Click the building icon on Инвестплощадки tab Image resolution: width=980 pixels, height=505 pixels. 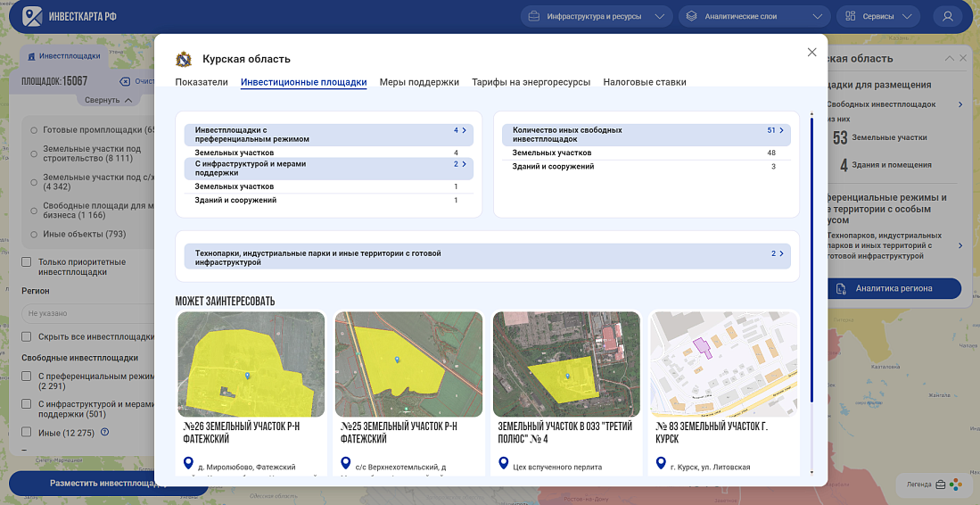click(x=32, y=56)
